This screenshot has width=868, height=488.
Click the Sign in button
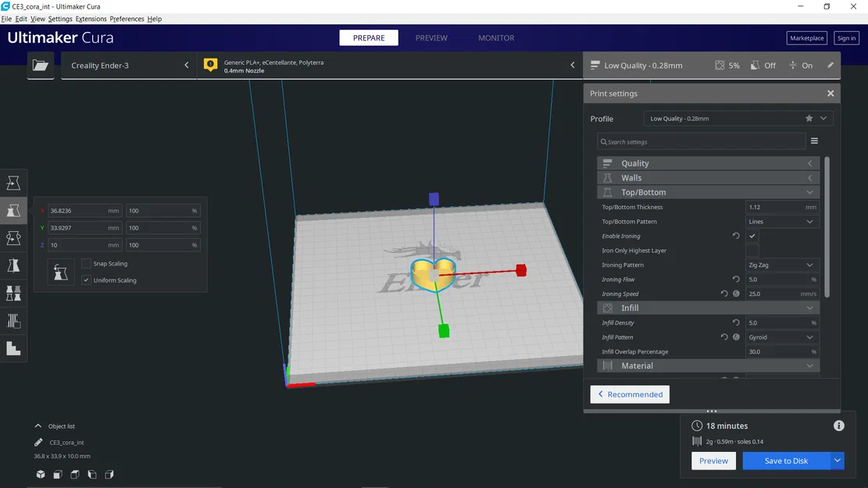pos(846,37)
